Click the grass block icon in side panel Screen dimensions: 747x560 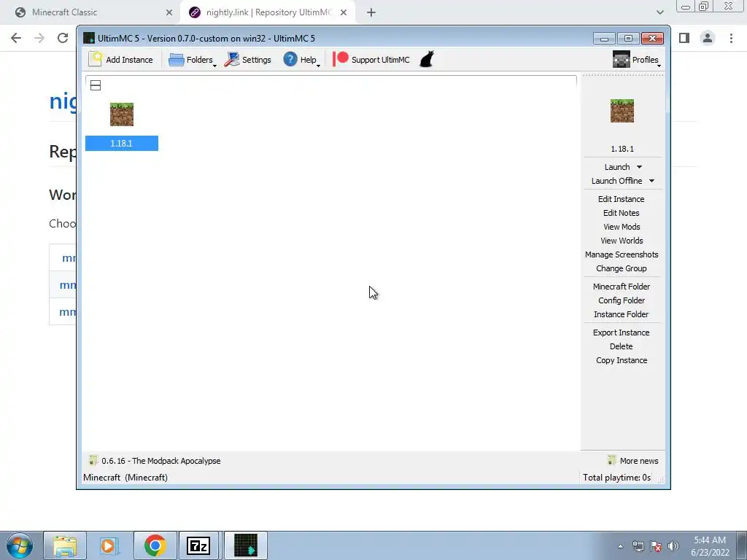(x=622, y=111)
